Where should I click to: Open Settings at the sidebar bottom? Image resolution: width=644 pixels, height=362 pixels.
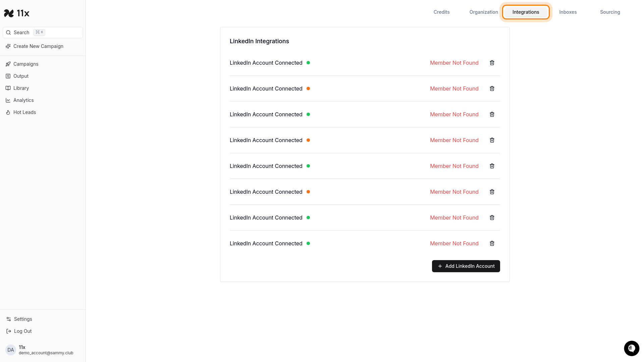(43, 319)
